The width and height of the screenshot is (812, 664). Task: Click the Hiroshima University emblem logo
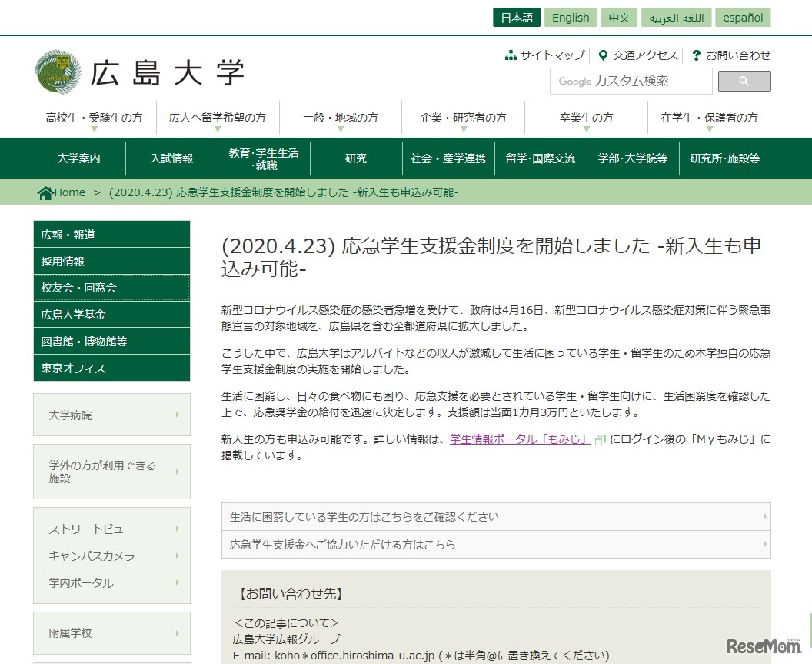[57, 72]
